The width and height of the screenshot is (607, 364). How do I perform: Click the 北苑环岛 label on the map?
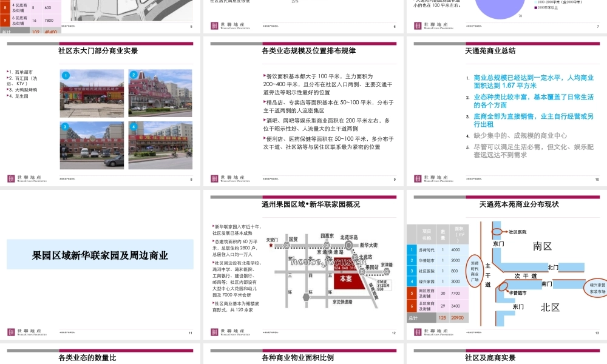point(349,237)
